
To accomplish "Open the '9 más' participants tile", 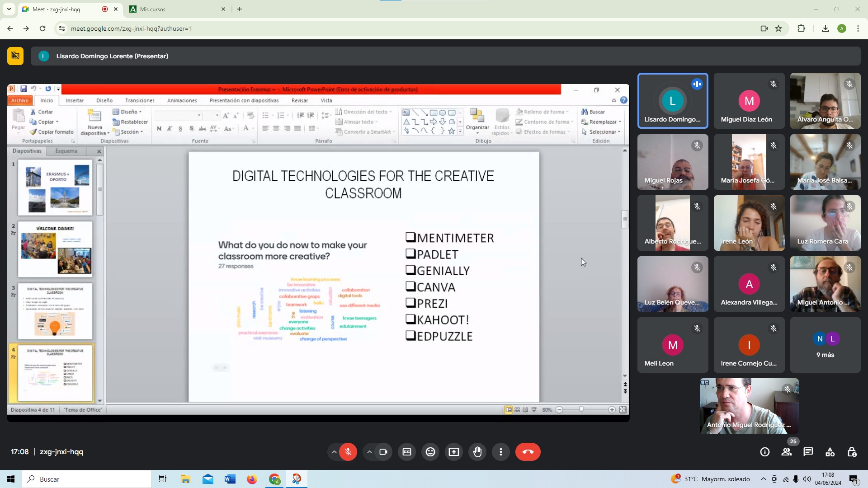I will click(825, 345).
